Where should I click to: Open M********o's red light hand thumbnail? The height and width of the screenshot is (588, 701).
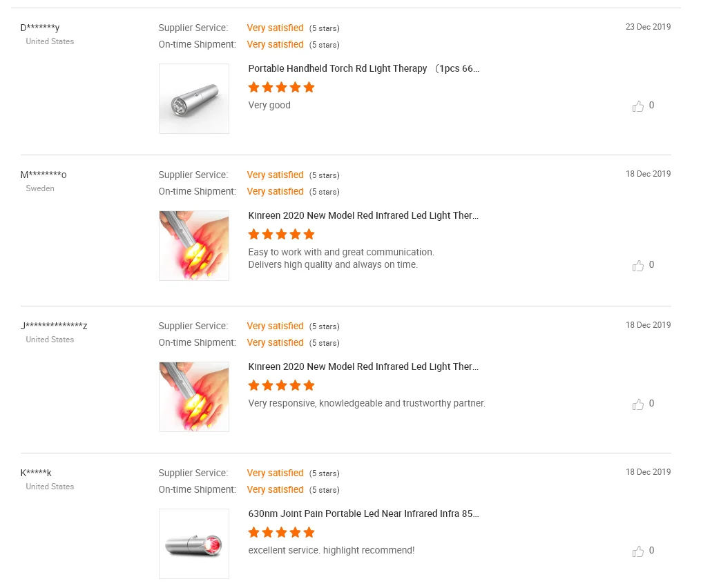point(194,246)
